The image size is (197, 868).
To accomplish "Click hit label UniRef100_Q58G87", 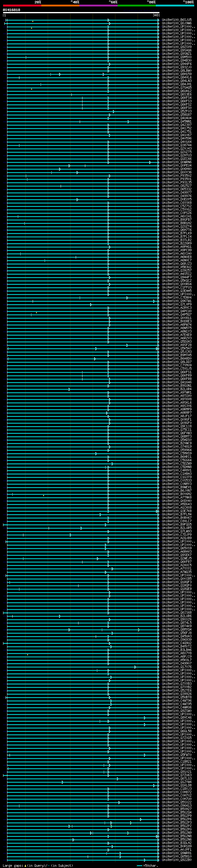I will [177, 115].
